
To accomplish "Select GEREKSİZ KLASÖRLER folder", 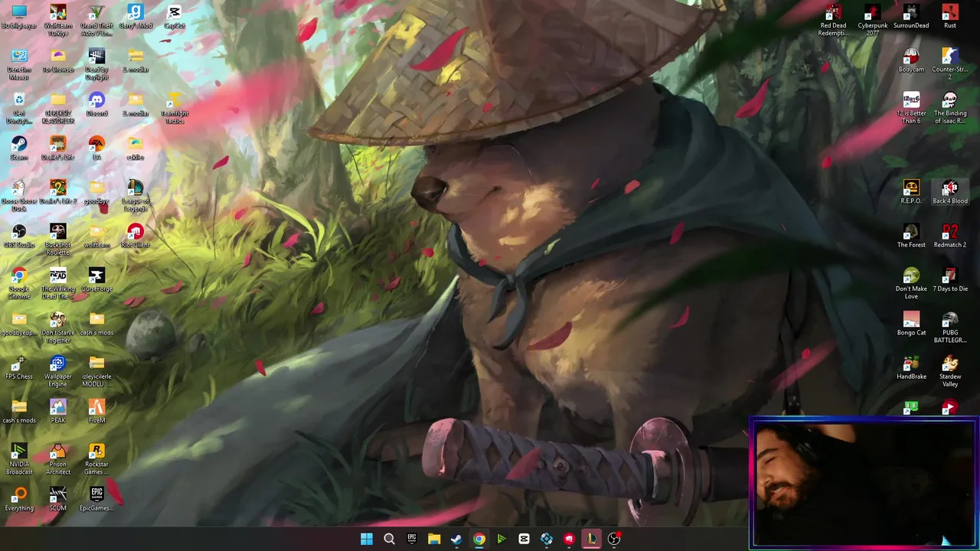I will [58, 109].
